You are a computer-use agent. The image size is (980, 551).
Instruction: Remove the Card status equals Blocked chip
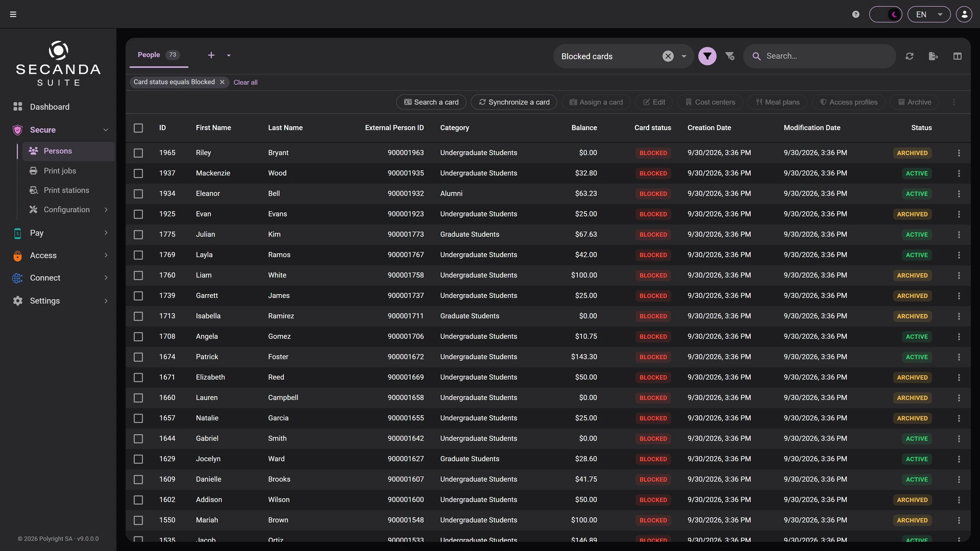pos(222,82)
